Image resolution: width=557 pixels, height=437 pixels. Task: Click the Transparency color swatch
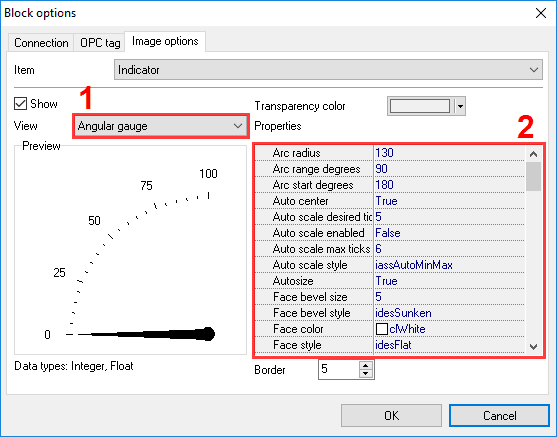[420, 106]
